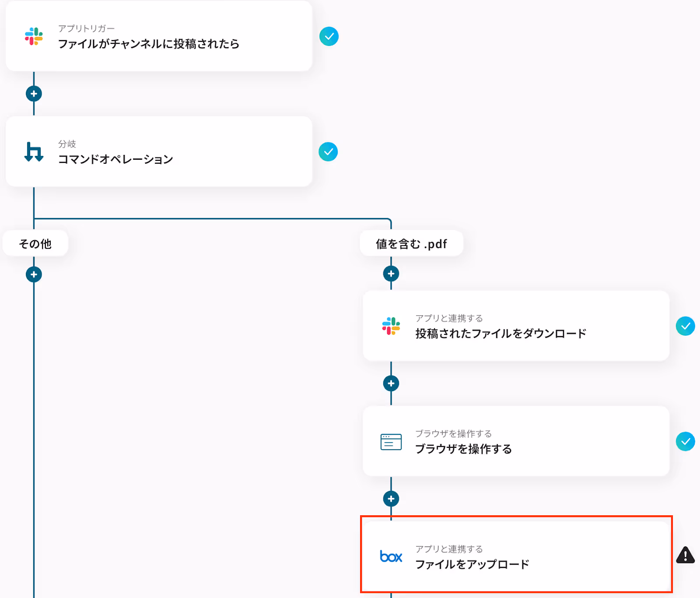Image resolution: width=700 pixels, height=598 pixels.
Task: Add a step below the download file card
Action: click(x=391, y=383)
